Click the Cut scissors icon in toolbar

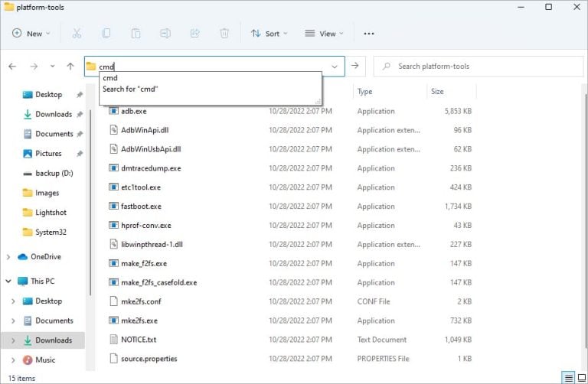coord(77,34)
